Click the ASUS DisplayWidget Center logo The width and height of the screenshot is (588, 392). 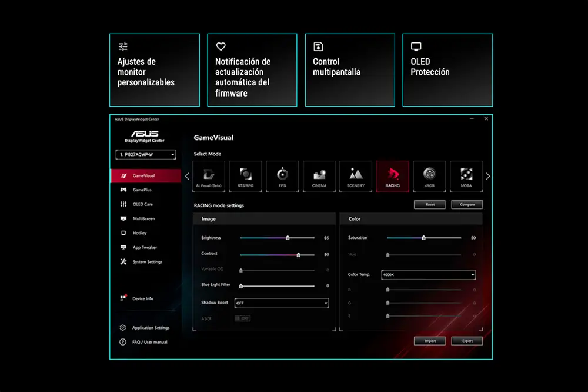145,137
